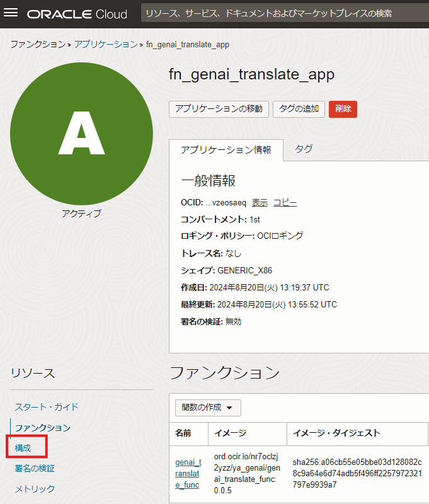Open 構成 in resources list
Viewport: 429px width, 504px height.
23,448
